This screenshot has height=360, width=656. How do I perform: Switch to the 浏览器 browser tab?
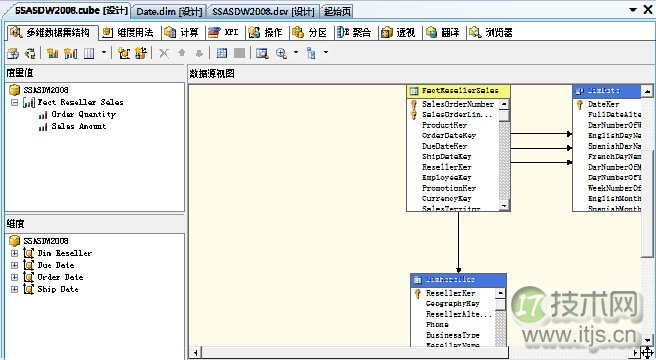tap(491, 33)
